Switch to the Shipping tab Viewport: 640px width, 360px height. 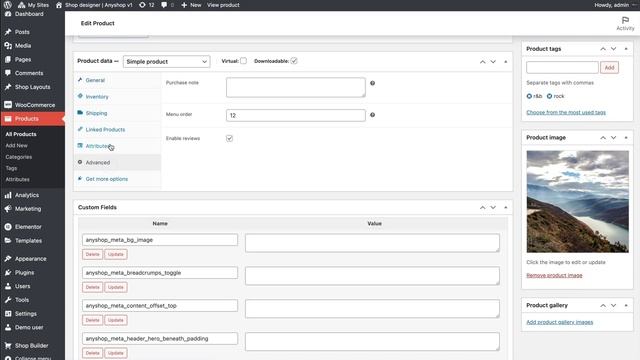tap(118, 113)
